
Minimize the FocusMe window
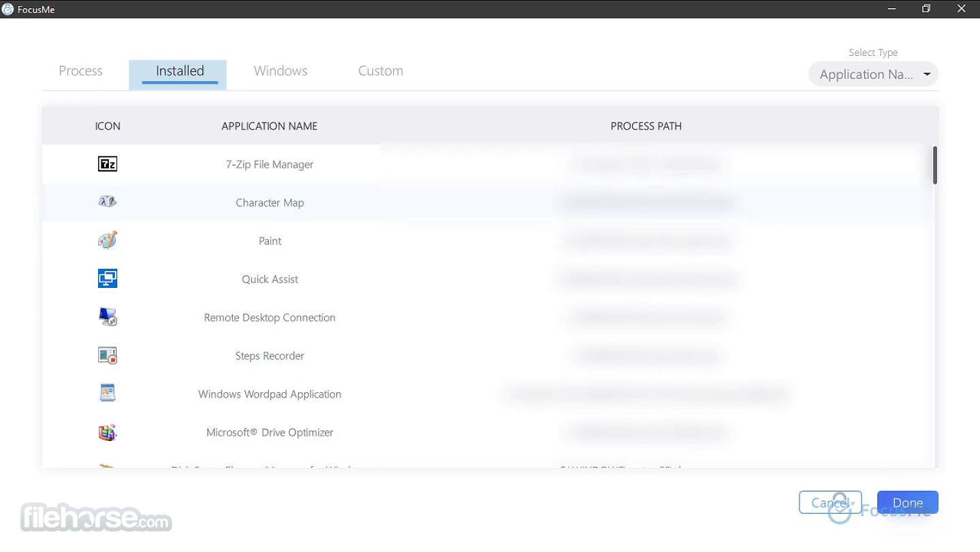[x=892, y=9]
